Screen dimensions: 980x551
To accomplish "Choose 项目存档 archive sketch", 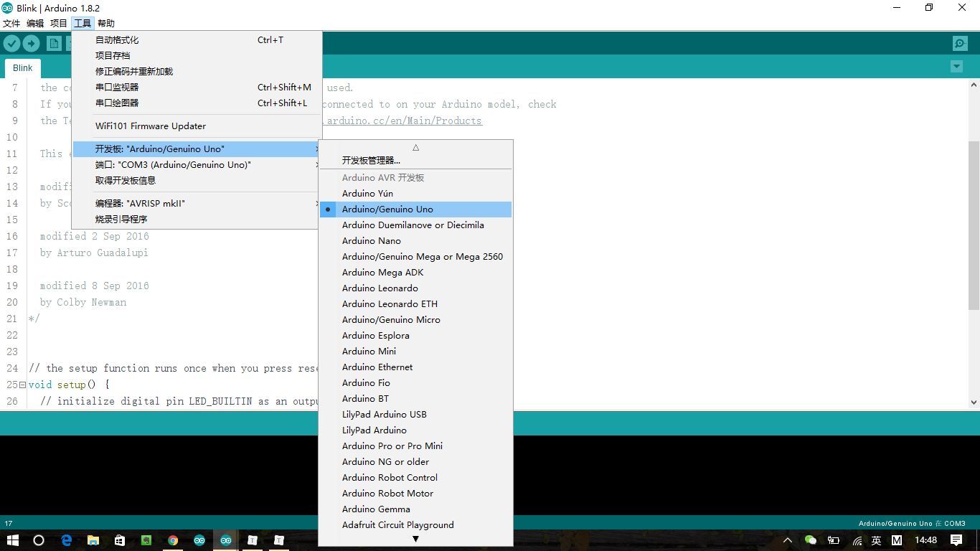I will coord(197,56).
